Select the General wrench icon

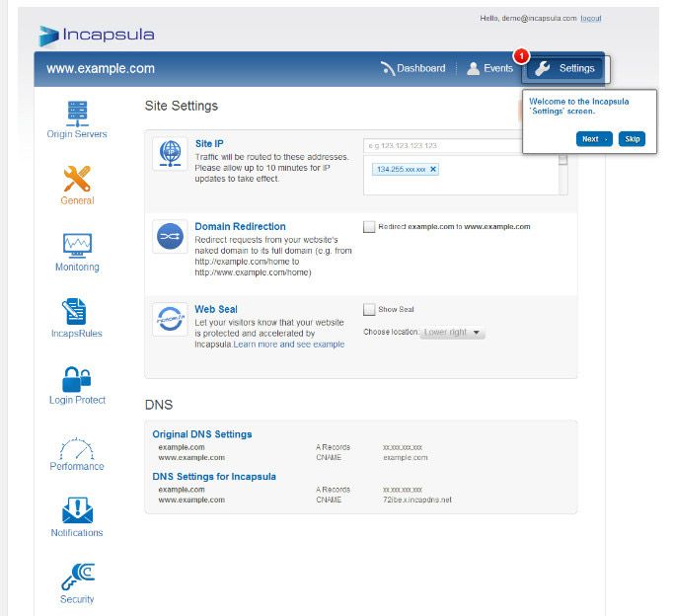click(x=77, y=179)
